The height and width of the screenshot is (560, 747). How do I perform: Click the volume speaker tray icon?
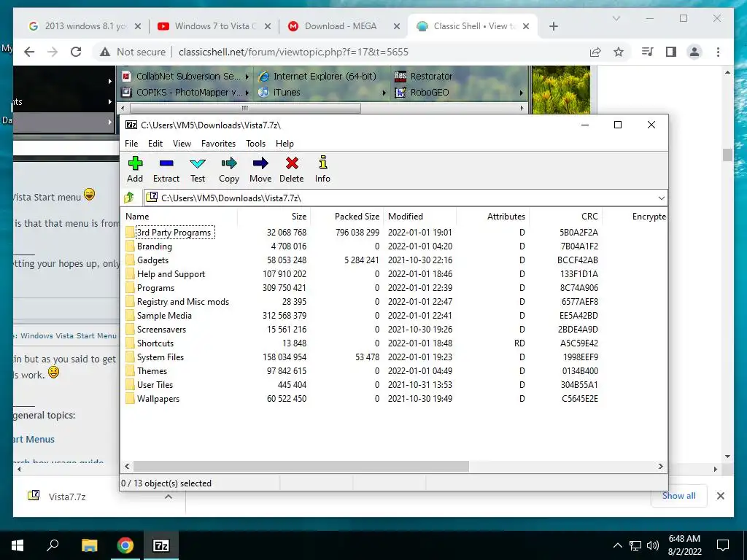tap(653, 545)
